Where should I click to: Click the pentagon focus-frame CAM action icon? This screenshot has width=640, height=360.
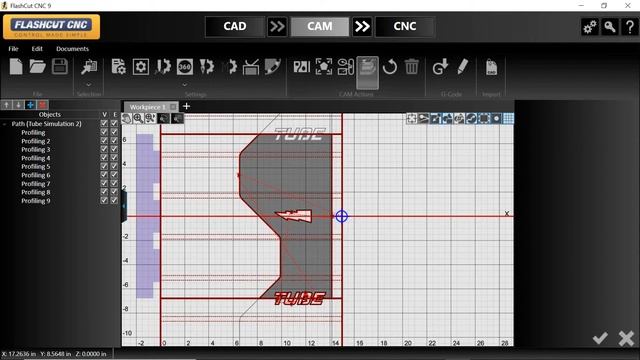324,67
